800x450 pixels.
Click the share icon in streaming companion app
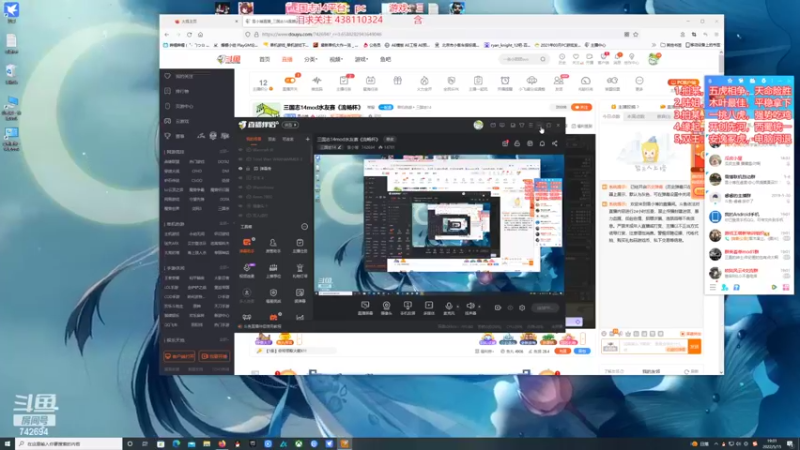555,143
